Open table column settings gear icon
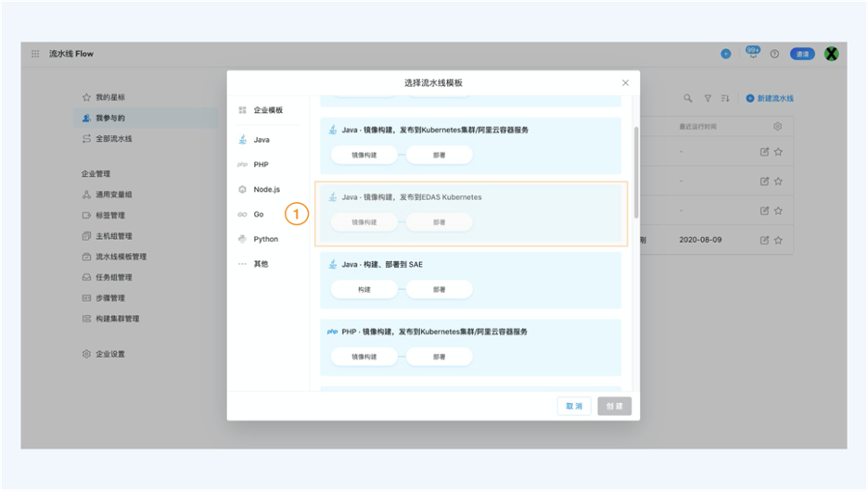Viewport: 868px width, 491px height. tap(778, 127)
